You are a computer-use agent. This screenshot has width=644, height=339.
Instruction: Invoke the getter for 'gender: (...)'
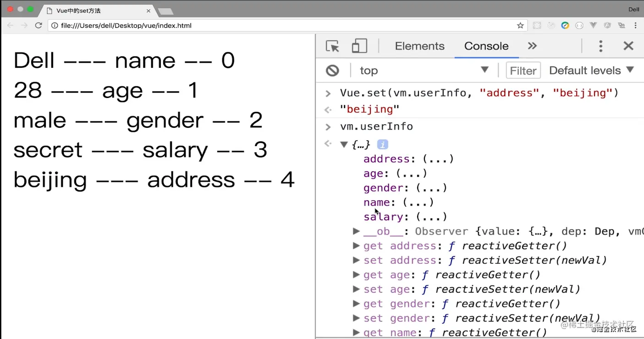coord(431,188)
